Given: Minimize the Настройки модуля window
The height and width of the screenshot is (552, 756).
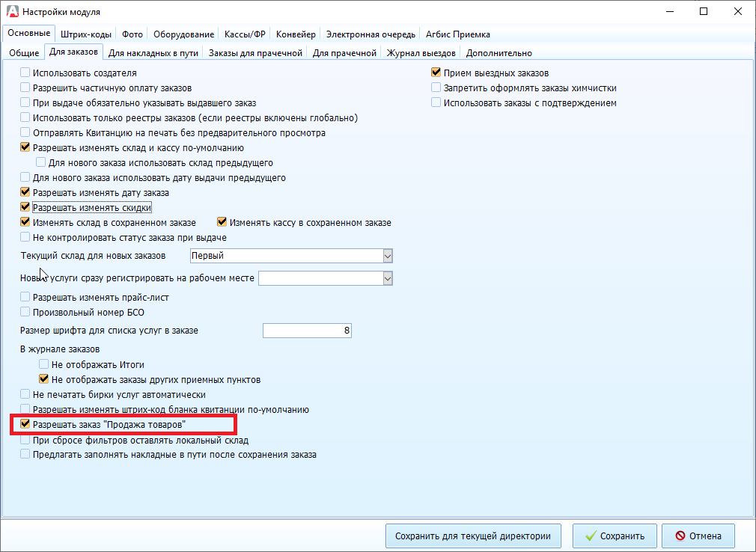Looking at the screenshot, I should tap(670, 11).
